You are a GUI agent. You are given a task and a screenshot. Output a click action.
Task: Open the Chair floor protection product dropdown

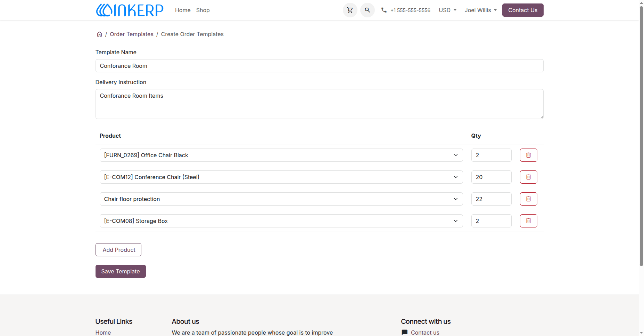coord(281,199)
